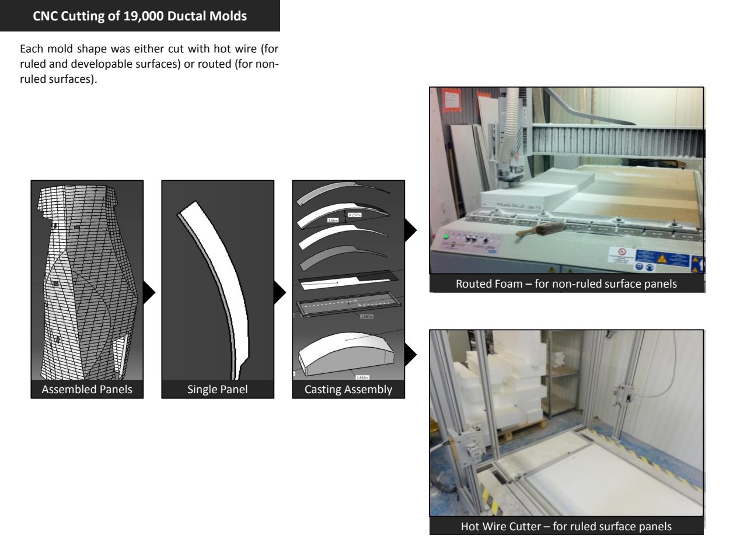Click the hot wire cutter machine photo
The width and height of the screenshot is (747, 560).
click(x=567, y=423)
